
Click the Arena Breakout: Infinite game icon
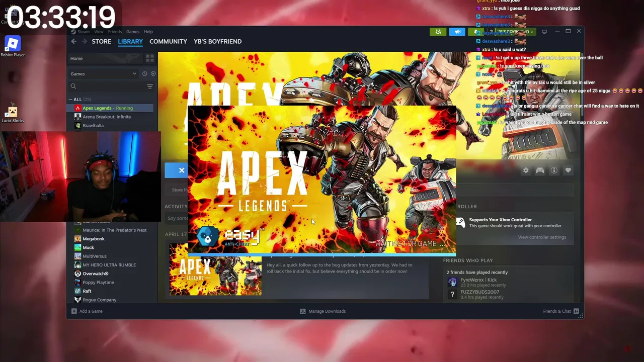pos(77,117)
